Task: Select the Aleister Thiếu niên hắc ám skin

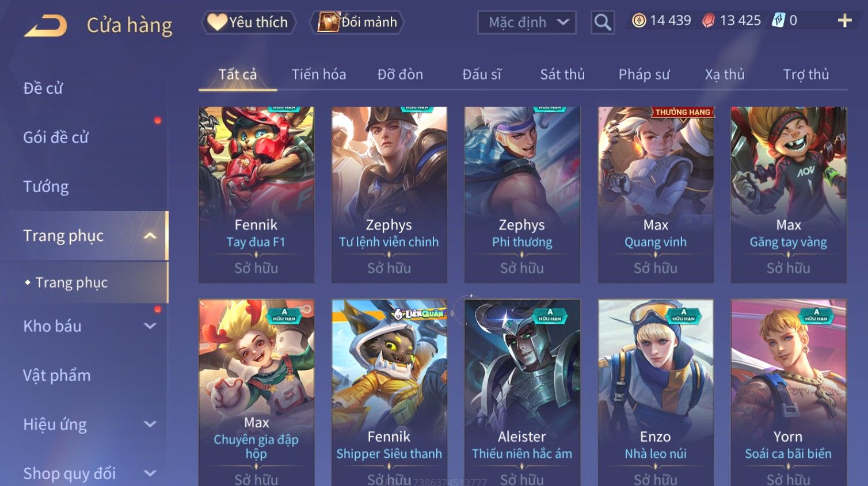Action: tap(522, 392)
